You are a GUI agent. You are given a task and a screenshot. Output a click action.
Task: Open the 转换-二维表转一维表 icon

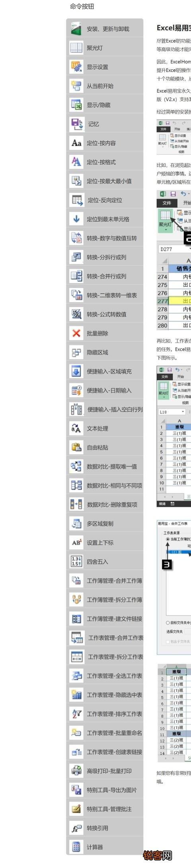coord(76,295)
